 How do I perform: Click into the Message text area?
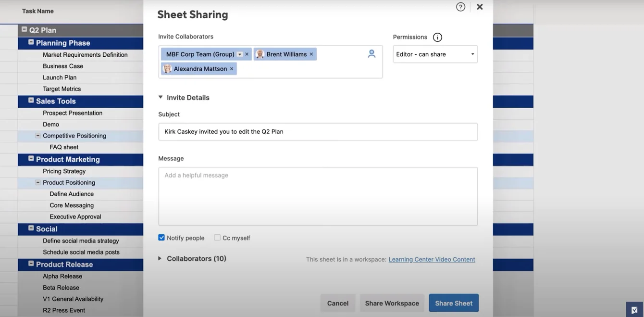318,196
